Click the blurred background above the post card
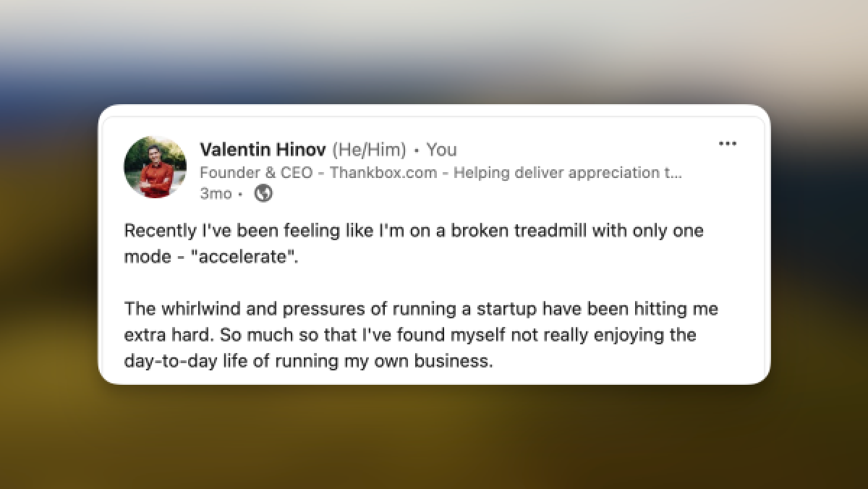Screen dimensions: 868x489 [434, 51]
